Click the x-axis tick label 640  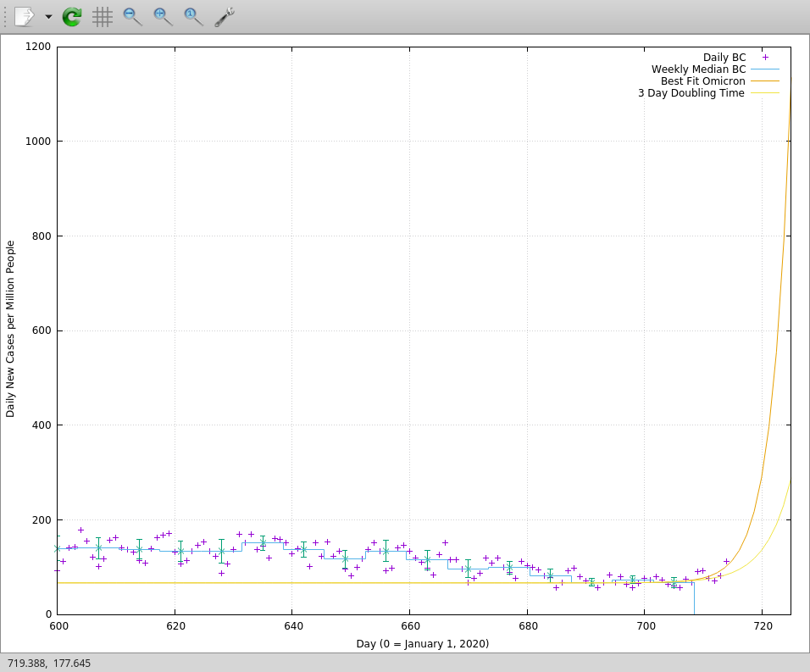tap(293, 626)
